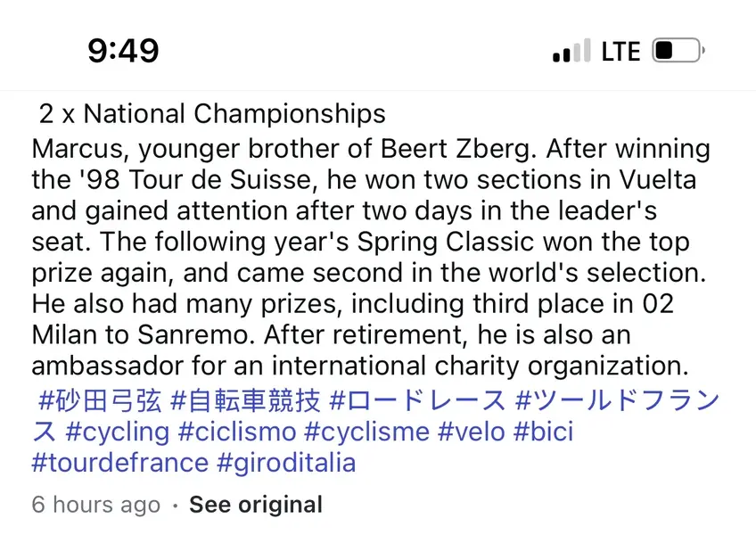Open the #cyclisme hashtag
This screenshot has height=535, width=756.
coord(367,432)
